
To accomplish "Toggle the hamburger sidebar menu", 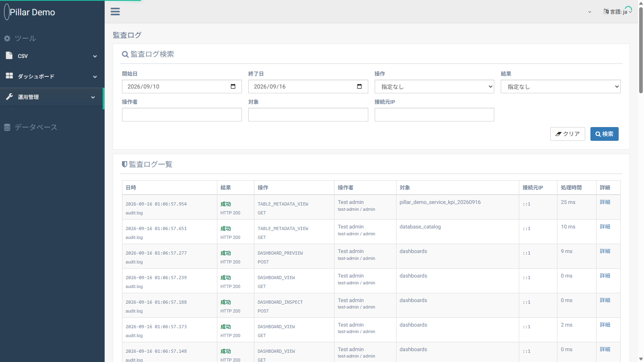I will [x=115, y=12].
